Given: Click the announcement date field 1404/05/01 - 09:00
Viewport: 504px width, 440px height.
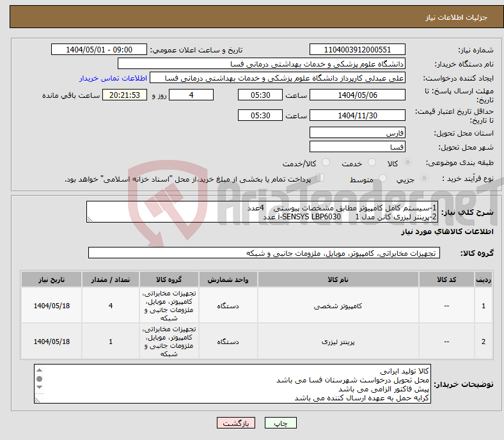Looking at the screenshot, I should click(99, 49).
